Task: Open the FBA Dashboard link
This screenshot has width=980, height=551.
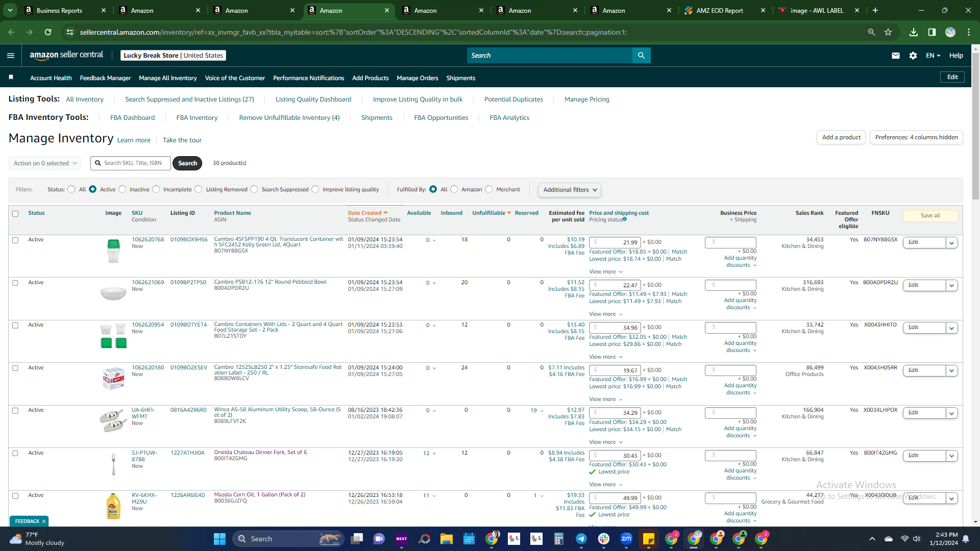Action: pyautogui.click(x=132, y=118)
